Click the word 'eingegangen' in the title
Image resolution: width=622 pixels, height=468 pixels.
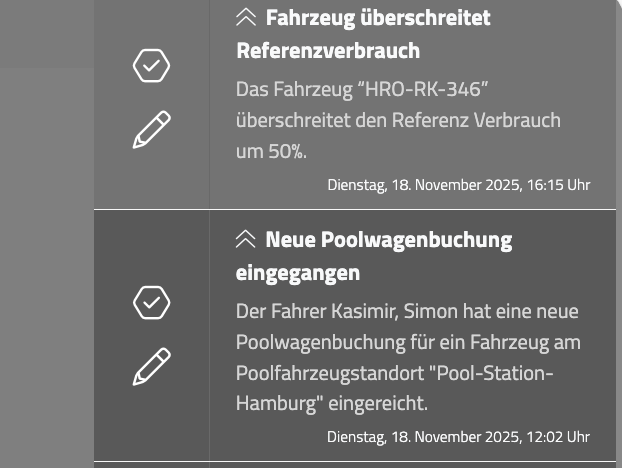(298, 272)
